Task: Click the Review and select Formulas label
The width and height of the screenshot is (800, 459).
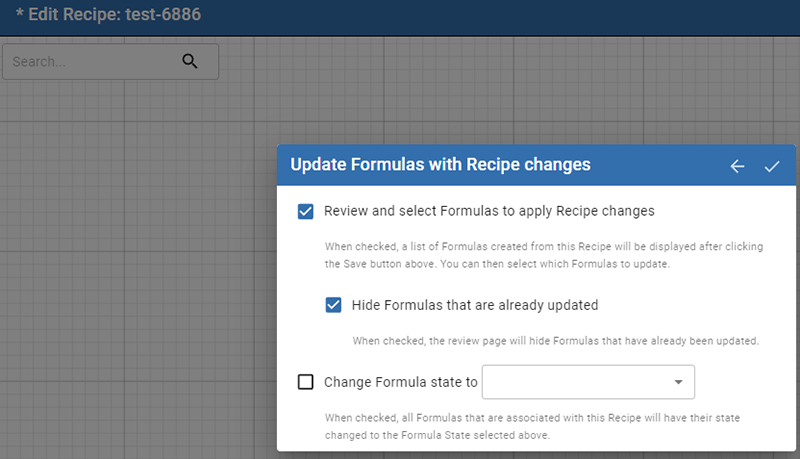Action: point(489,212)
